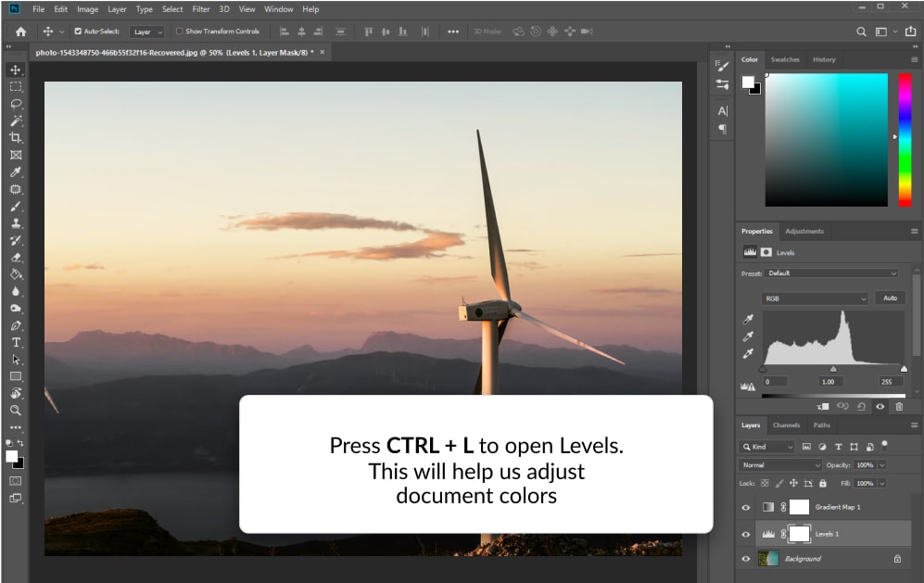924x583 pixels.
Task: Select the Eraser tool
Action: pyautogui.click(x=16, y=258)
